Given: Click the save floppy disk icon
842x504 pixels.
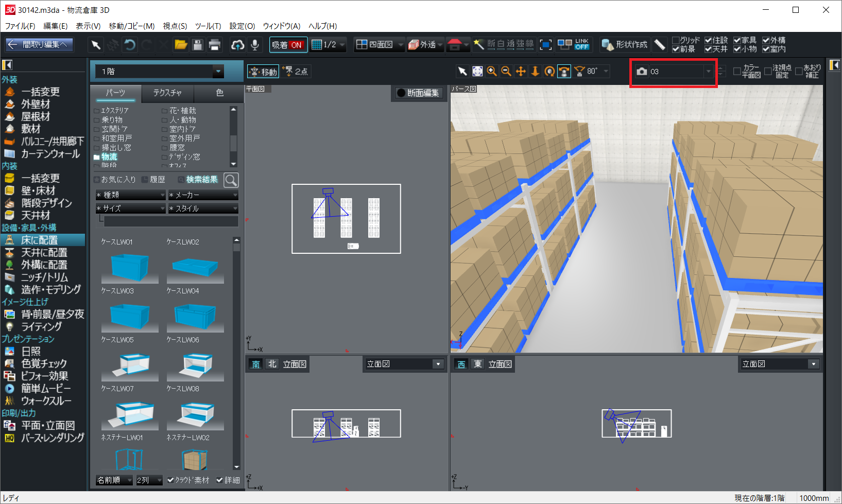Looking at the screenshot, I should coord(197,45).
